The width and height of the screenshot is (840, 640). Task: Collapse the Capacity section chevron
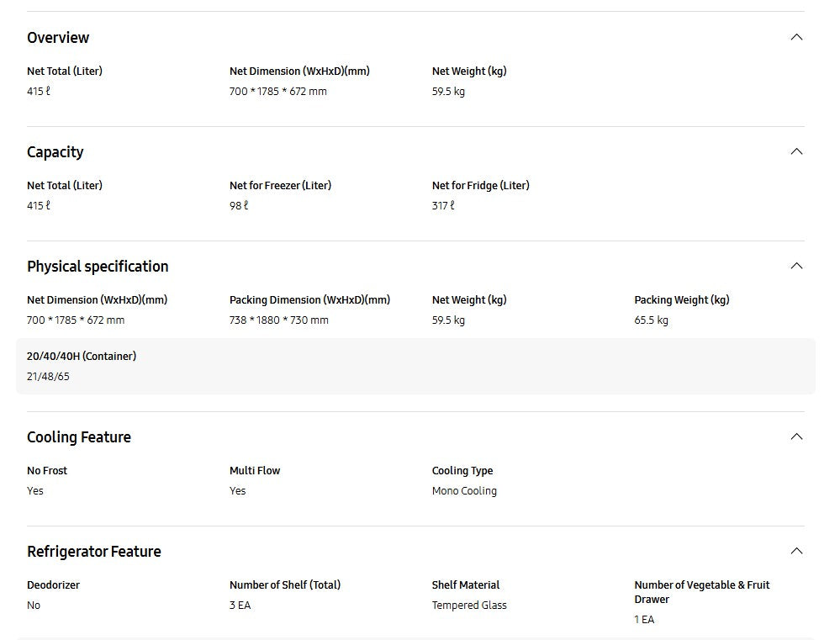point(796,151)
